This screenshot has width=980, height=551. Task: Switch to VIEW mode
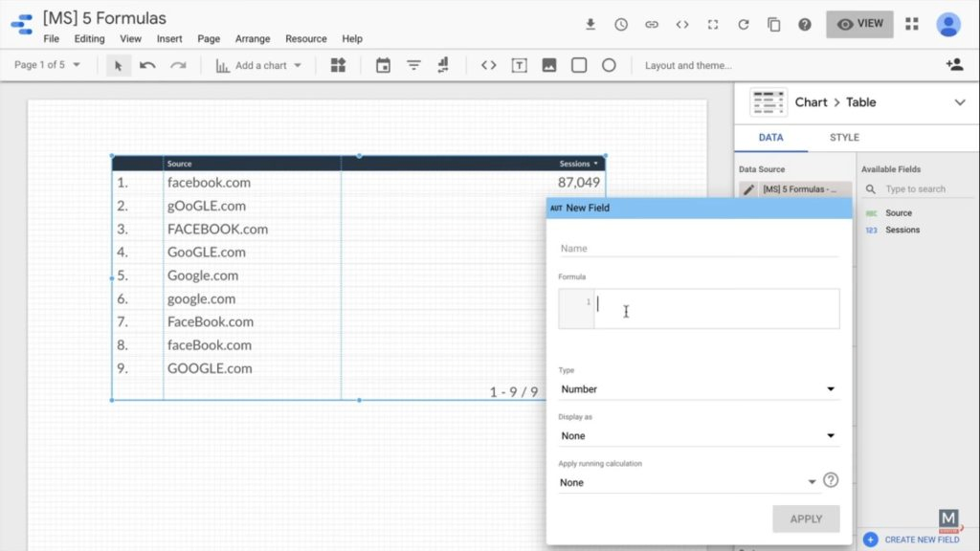pyautogui.click(x=858, y=24)
